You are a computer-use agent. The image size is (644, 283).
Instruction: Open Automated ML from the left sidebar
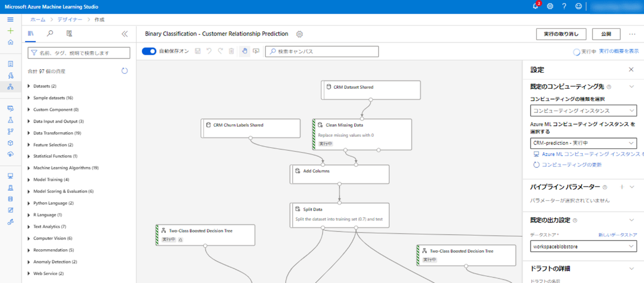(x=10, y=75)
